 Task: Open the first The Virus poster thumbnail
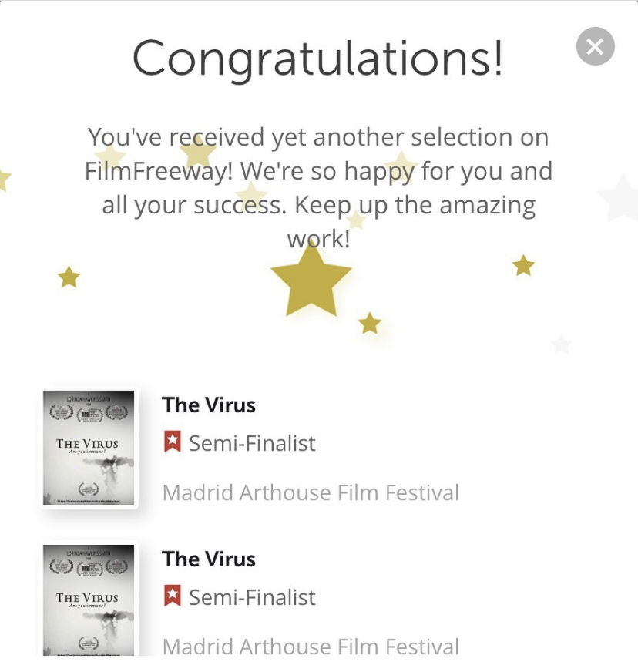(89, 448)
